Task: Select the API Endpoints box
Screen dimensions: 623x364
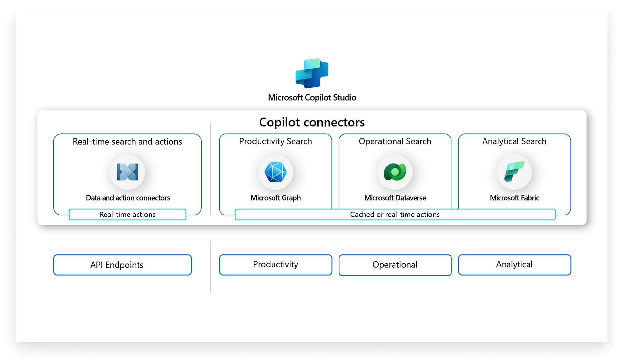Action: pos(122,265)
